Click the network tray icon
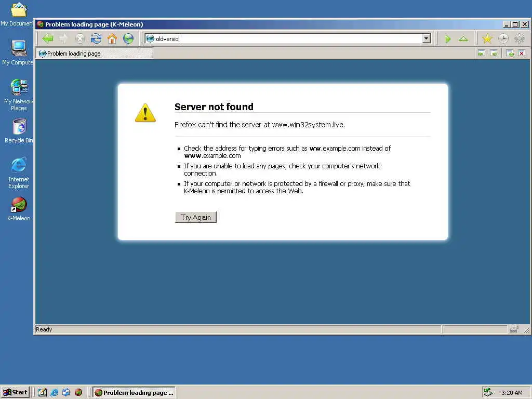532x399 pixels. click(x=488, y=392)
